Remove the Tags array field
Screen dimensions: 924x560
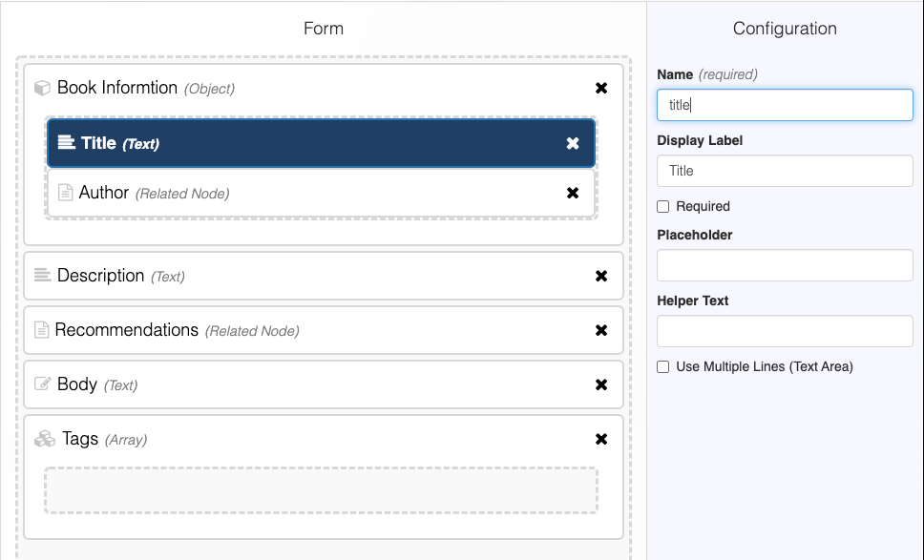pos(601,439)
